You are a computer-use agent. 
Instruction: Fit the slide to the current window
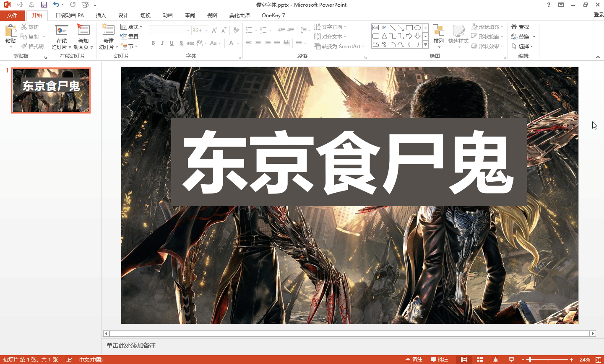[x=599, y=360]
